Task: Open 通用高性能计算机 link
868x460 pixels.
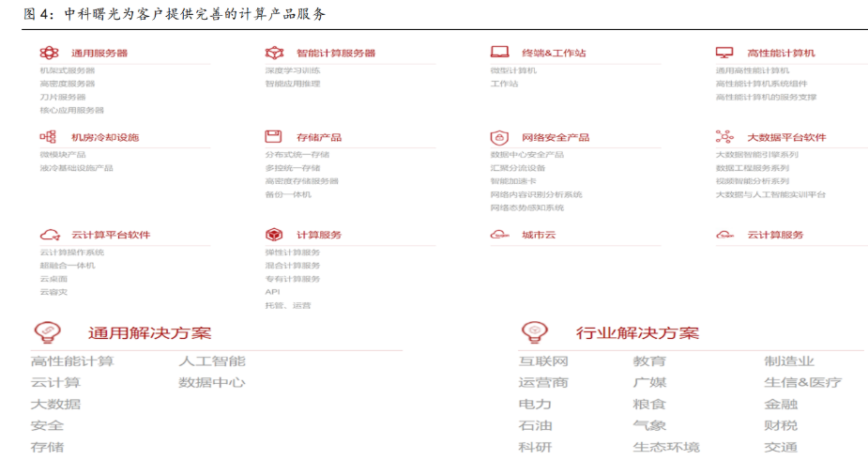Action: pyautogui.click(x=753, y=70)
